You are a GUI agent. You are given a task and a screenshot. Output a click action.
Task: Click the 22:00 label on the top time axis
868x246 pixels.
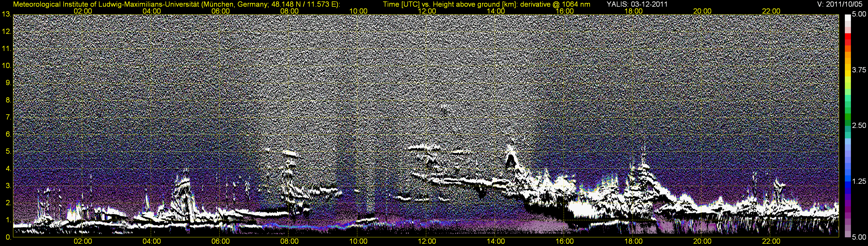coord(771,11)
